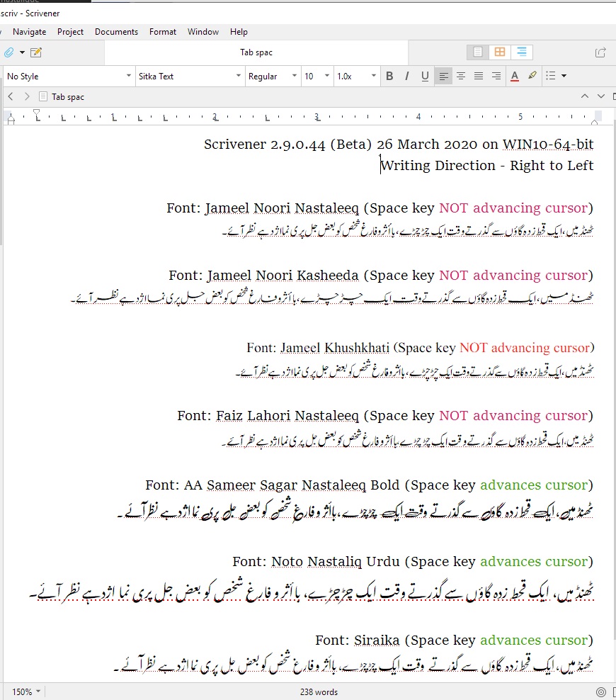
Task: Open the Navigate menu
Action: coord(30,32)
